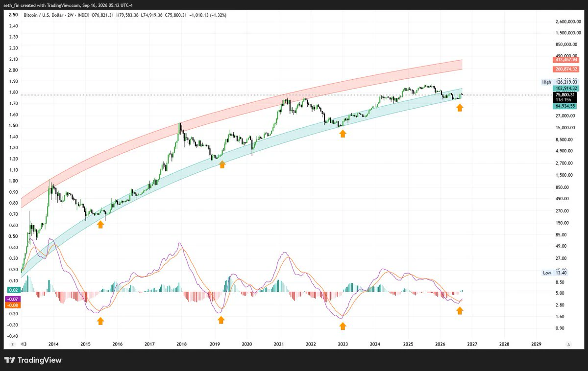Click the TradingView logo

[x=33, y=360]
